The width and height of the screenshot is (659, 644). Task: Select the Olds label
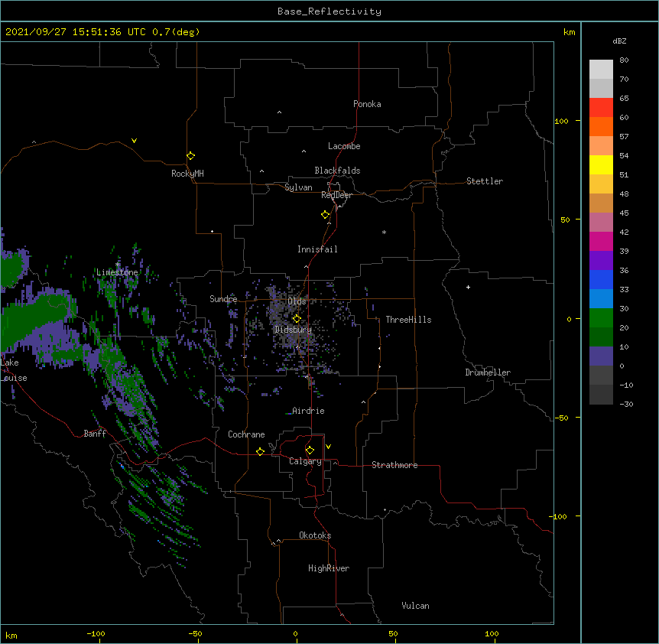click(297, 301)
